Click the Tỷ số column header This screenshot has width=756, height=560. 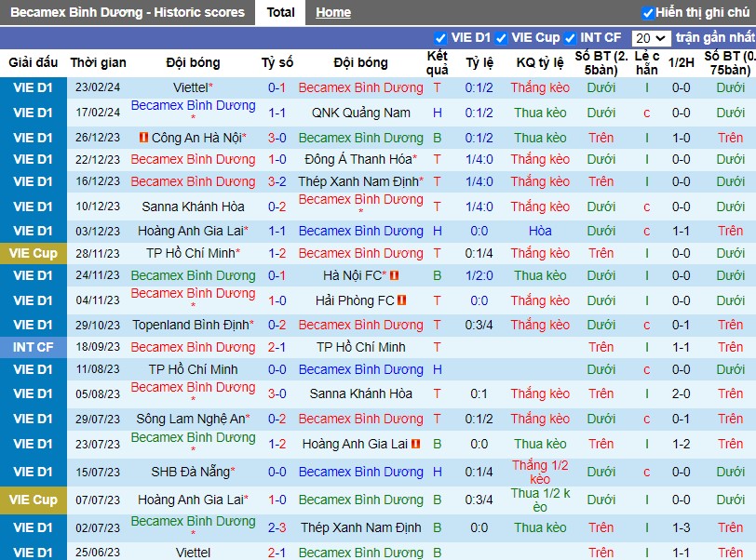click(x=277, y=62)
